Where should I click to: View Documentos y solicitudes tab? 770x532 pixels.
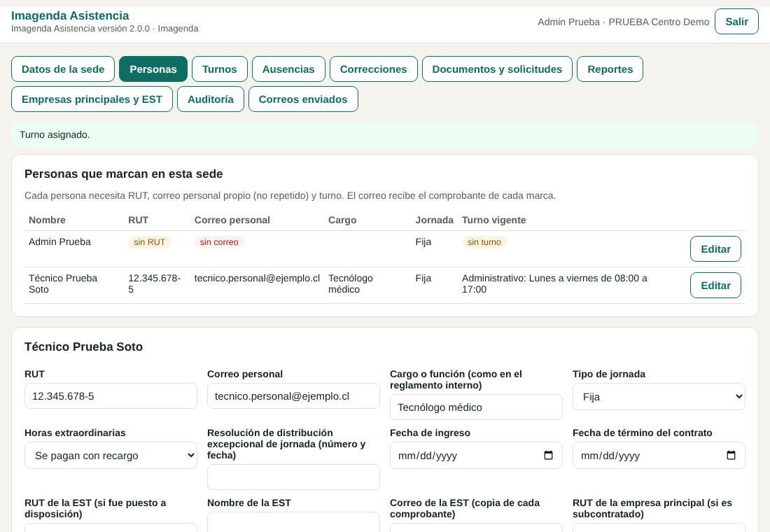(497, 69)
